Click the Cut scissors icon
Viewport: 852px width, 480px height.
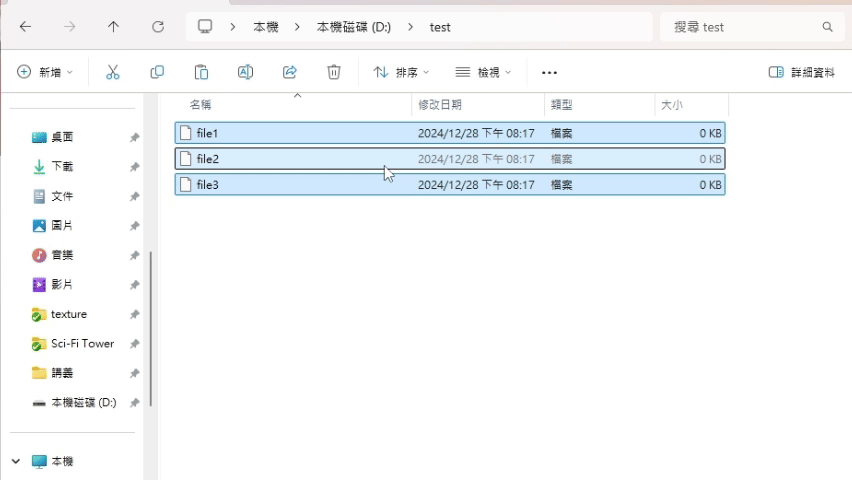click(113, 72)
